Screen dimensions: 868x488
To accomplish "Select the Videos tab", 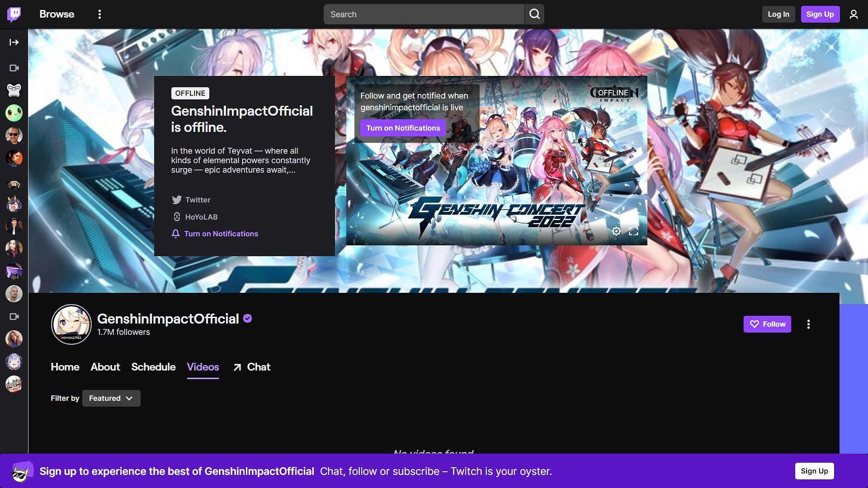I will click(203, 367).
